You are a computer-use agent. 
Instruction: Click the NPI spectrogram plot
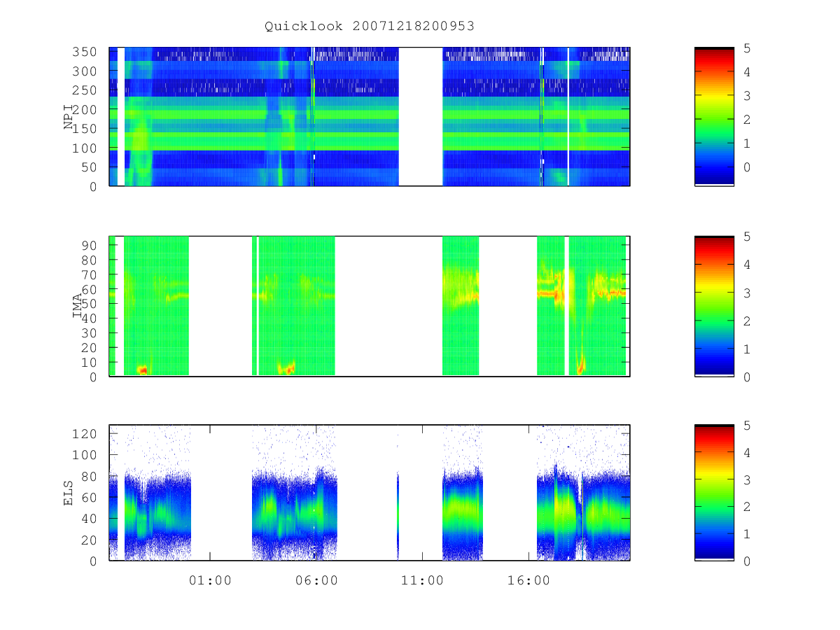370,117
